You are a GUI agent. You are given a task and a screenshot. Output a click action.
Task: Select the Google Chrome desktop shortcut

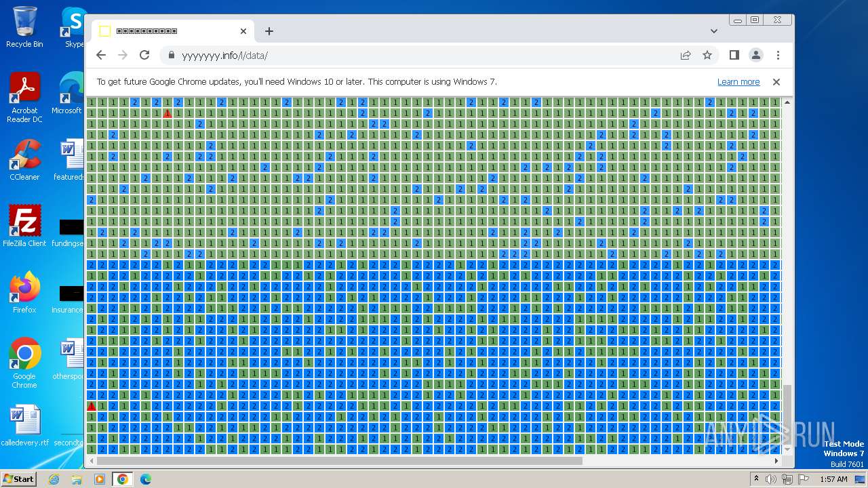[24, 363]
